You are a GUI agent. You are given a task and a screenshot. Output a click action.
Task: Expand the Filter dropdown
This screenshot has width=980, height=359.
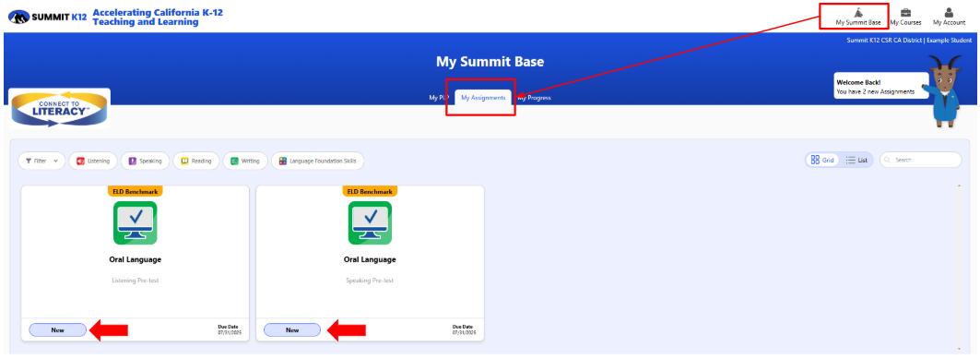[41, 161]
